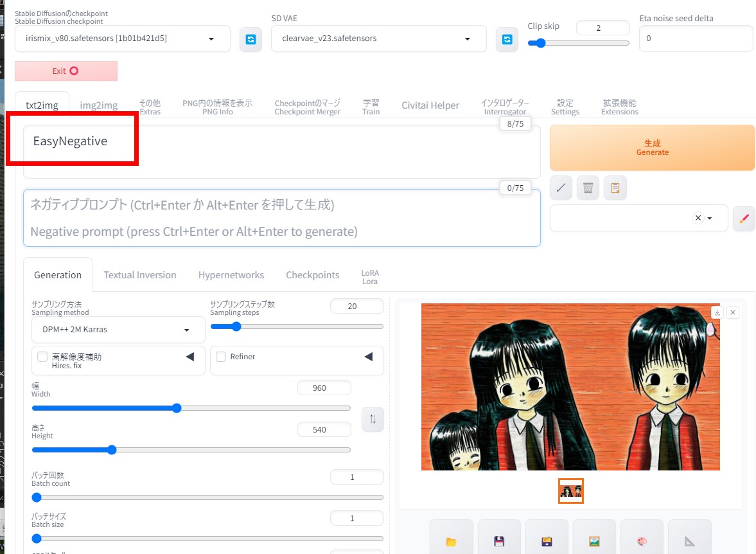Image resolution: width=756 pixels, height=554 pixels.
Task: Enable the Hires. fix checkbox
Action: point(42,357)
